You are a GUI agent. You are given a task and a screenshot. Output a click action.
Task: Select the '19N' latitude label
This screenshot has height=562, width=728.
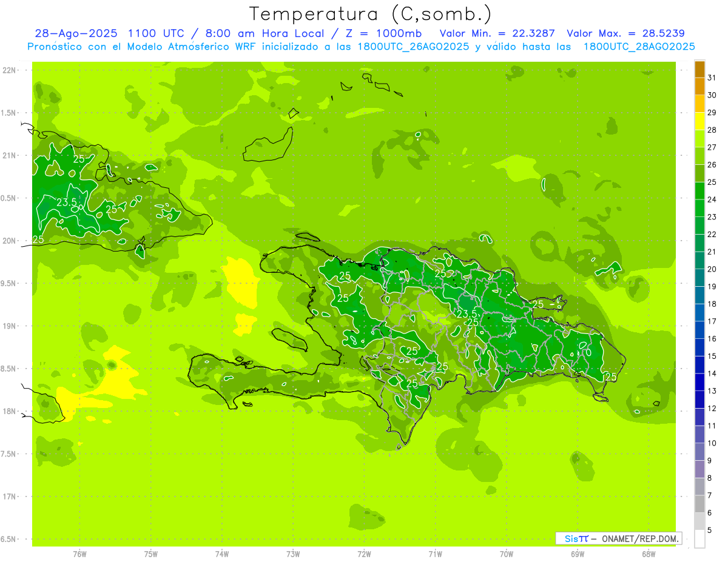click(x=9, y=326)
